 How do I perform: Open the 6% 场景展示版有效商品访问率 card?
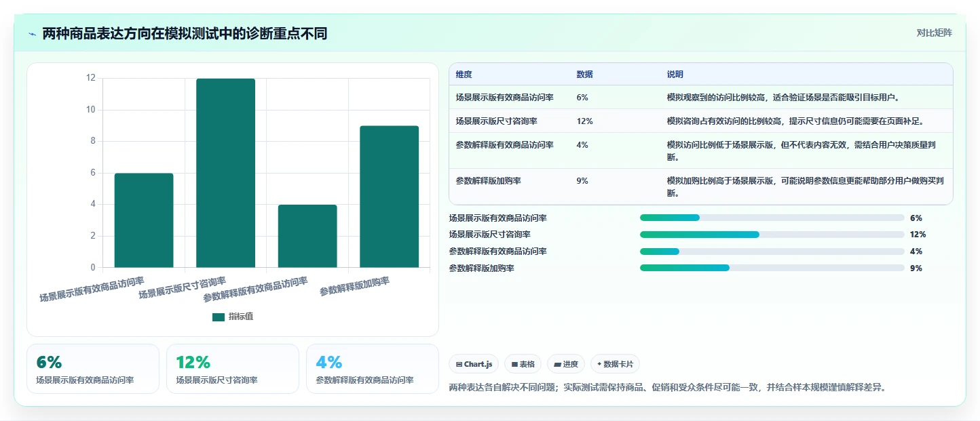93,369
